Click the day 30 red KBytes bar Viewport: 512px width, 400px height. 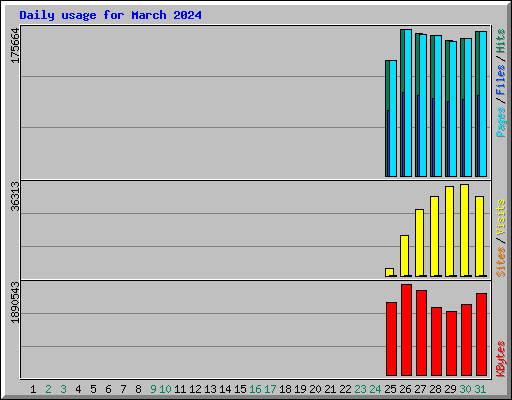(466, 340)
